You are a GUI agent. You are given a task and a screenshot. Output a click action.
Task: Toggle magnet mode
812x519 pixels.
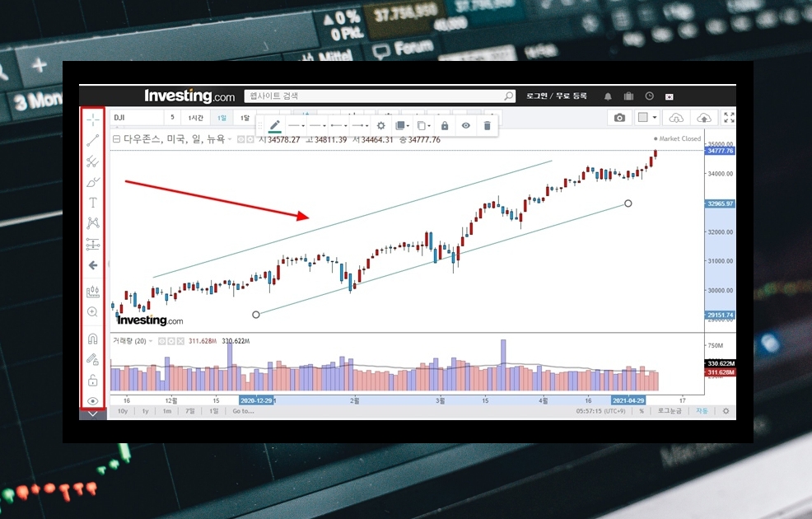click(93, 339)
